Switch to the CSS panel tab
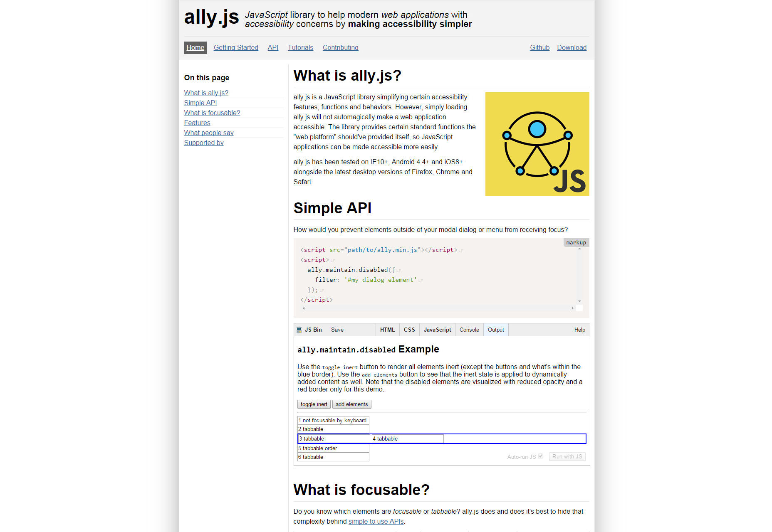Viewport: 772px width, 532px height. click(409, 330)
